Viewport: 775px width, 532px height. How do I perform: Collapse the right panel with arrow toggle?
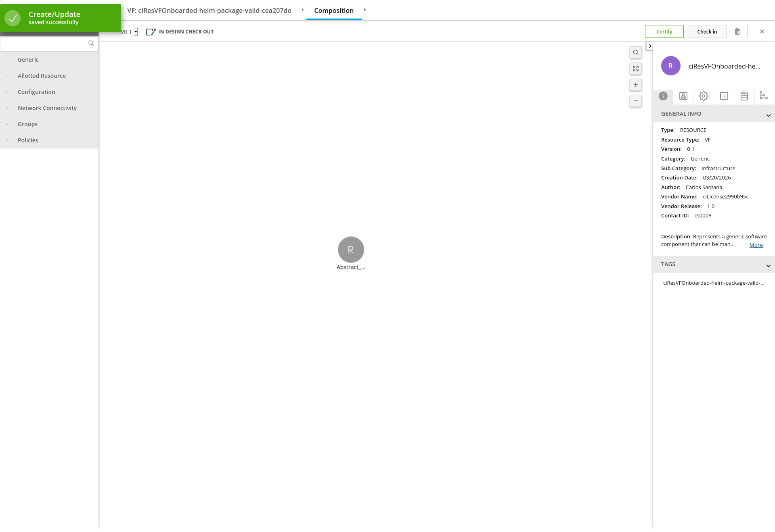(x=650, y=46)
